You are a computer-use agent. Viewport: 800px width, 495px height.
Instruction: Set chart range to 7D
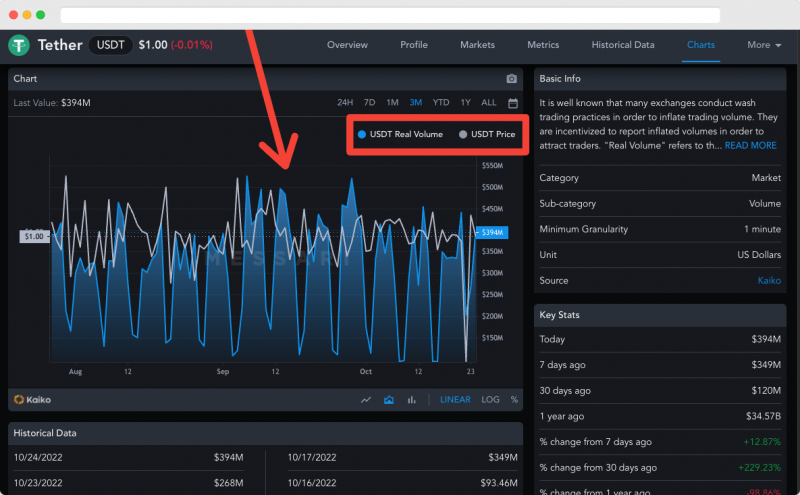[369, 103]
